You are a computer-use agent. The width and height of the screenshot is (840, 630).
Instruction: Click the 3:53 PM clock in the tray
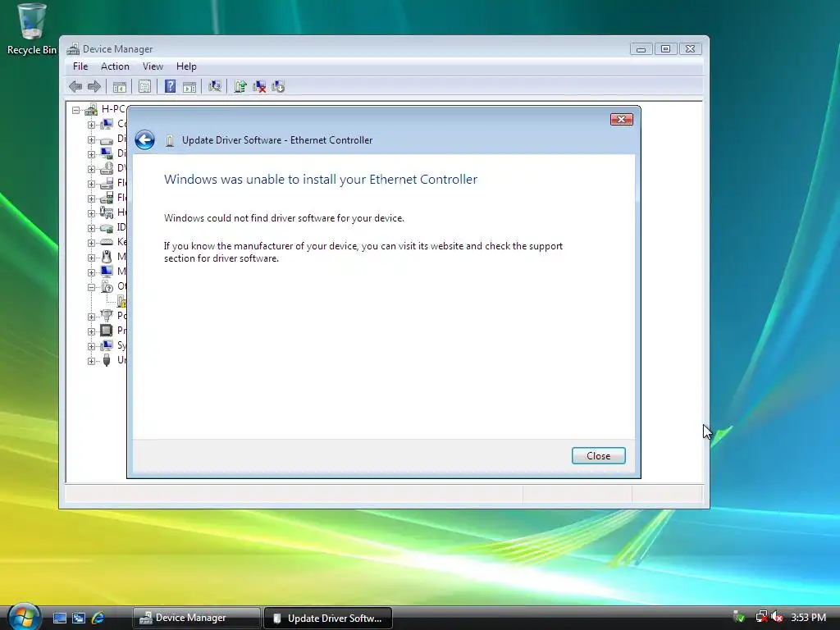pyautogui.click(x=808, y=617)
